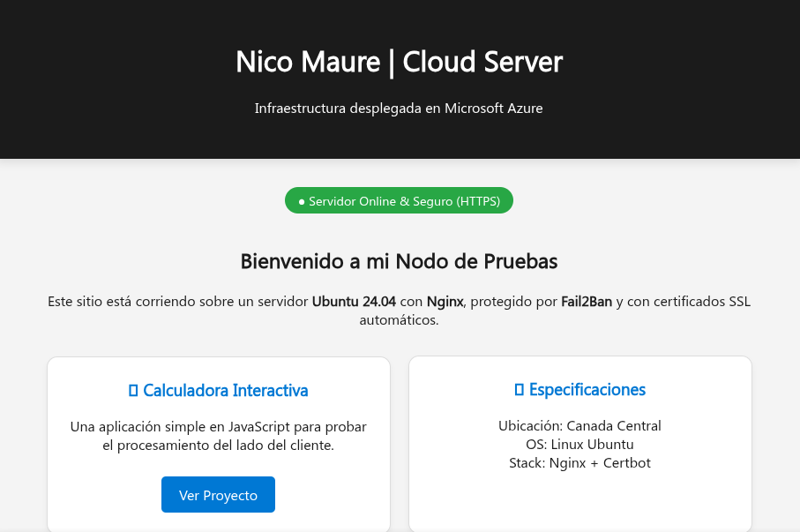Click the Nico Maure site title
Viewport: 800px width, 532px height.
pyautogui.click(x=399, y=62)
